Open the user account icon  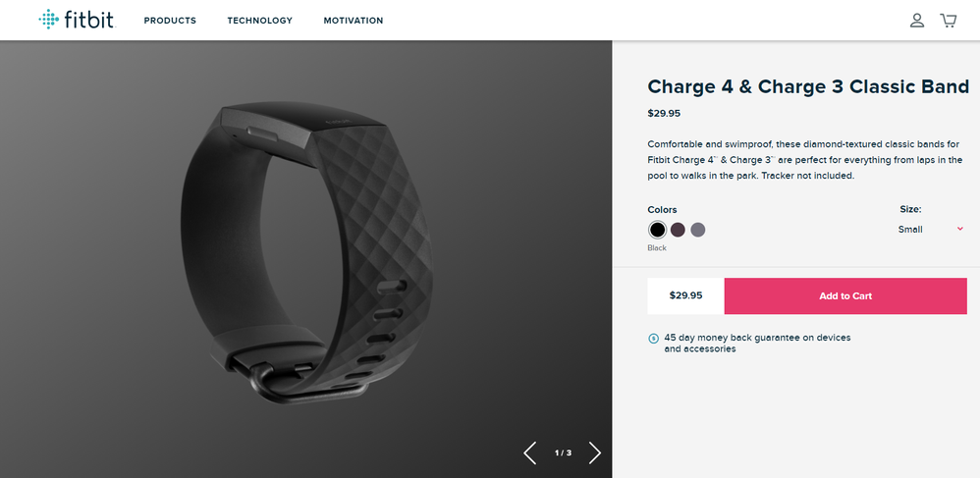coord(917,21)
